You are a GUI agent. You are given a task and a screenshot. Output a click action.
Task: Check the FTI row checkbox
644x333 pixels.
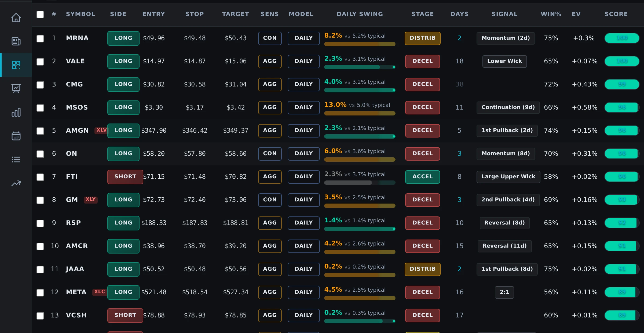pos(40,177)
